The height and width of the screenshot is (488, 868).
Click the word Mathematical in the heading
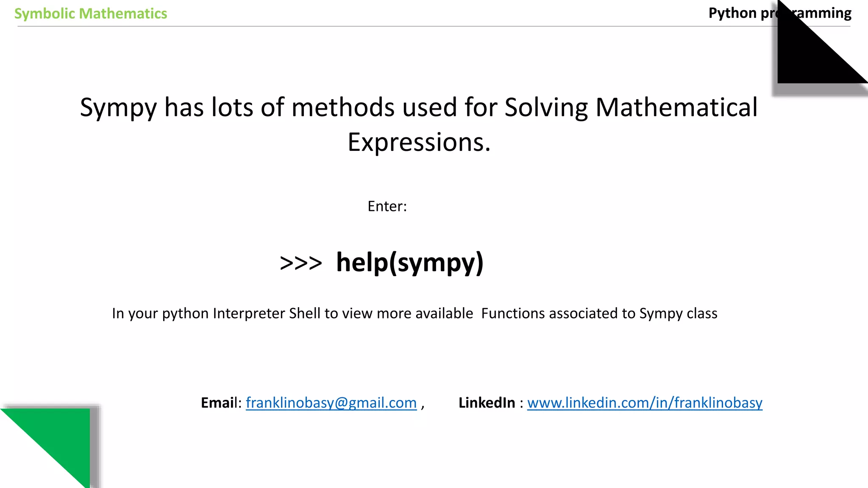pos(676,107)
